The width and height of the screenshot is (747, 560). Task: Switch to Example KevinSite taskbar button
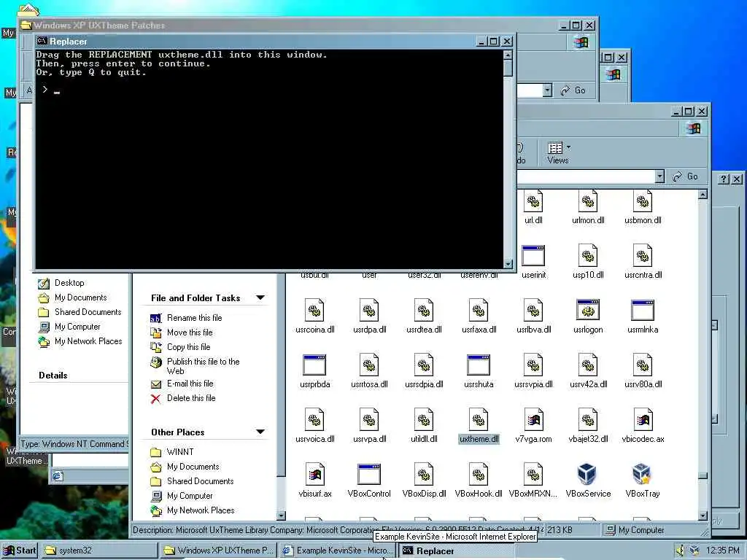[x=338, y=551]
